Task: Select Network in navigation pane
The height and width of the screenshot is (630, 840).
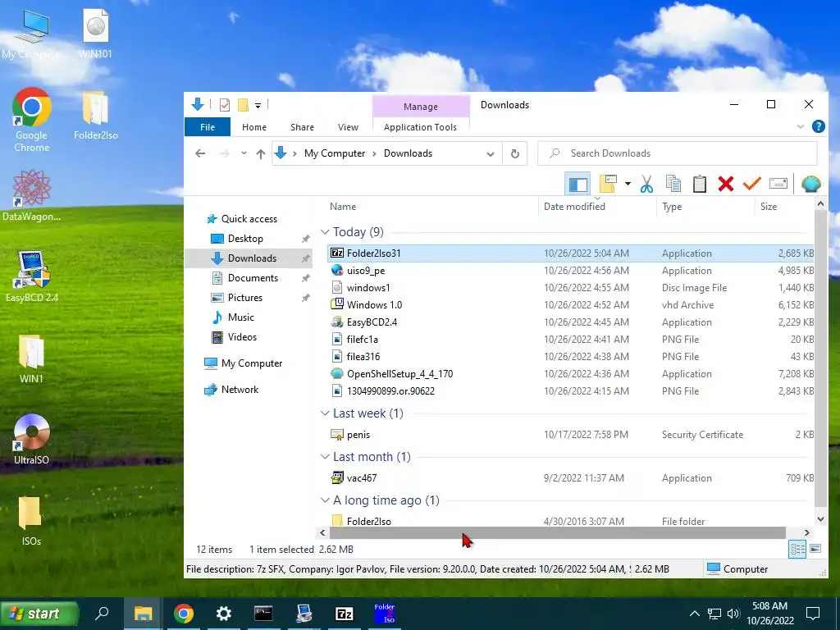Action: [240, 390]
